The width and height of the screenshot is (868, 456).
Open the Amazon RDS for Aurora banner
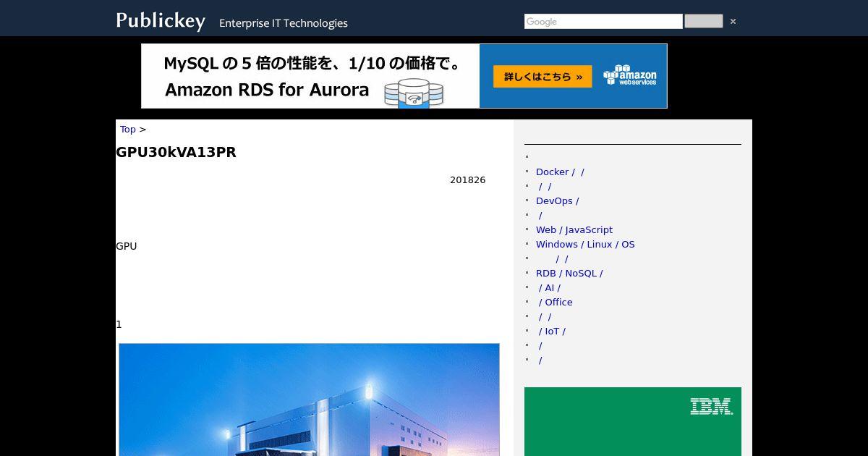pos(404,76)
